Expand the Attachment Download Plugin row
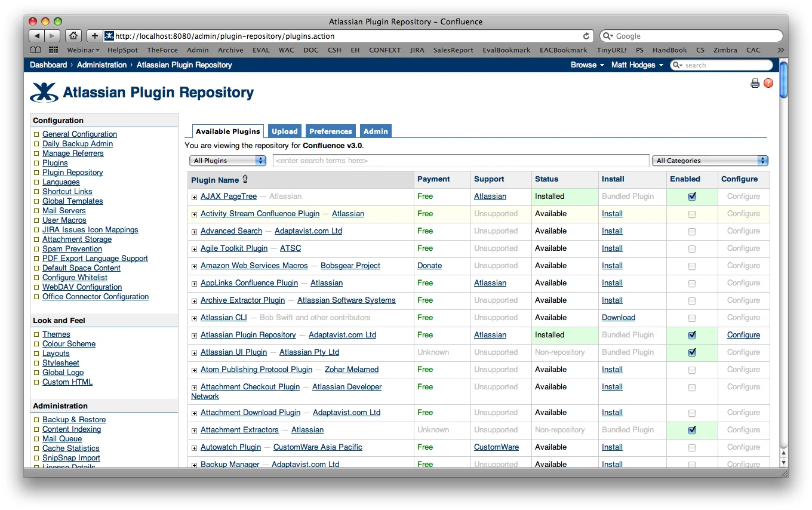Screen dimensions: 812x510 pyautogui.click(x=194, y=413)
